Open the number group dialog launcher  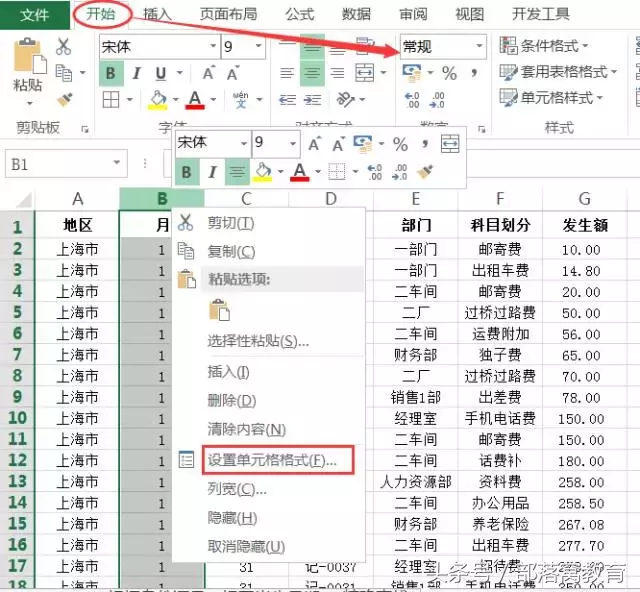(x=482, y=129)
